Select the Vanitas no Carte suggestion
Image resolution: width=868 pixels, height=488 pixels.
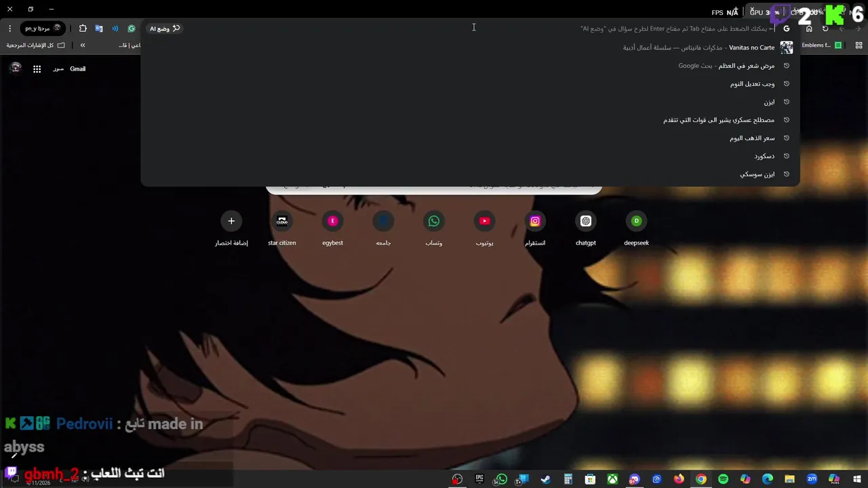click(x=470, y=47)
